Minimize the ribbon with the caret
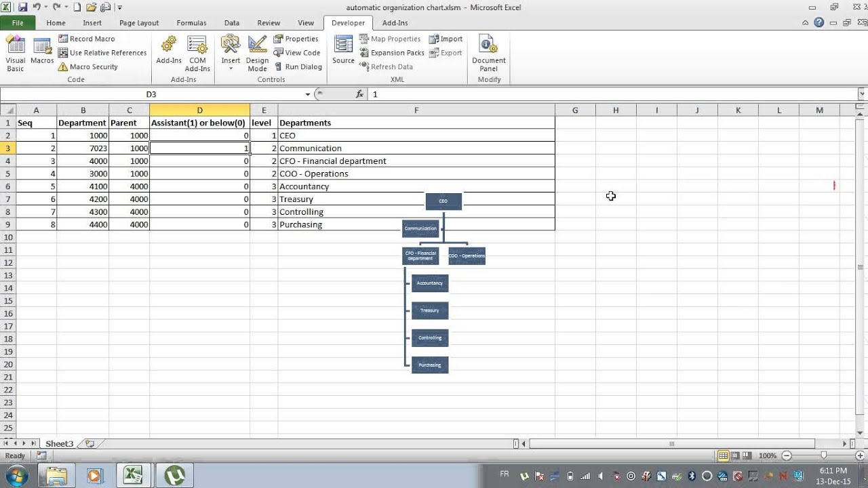The height and width of the screenshot is (488, 868). (805, 22)
